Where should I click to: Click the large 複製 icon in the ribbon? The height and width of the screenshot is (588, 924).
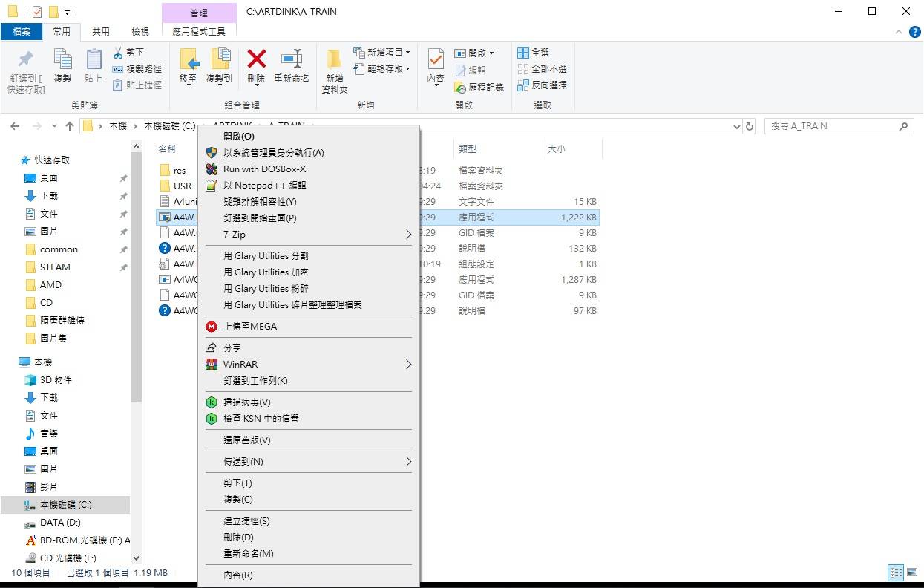pos(62,59)
